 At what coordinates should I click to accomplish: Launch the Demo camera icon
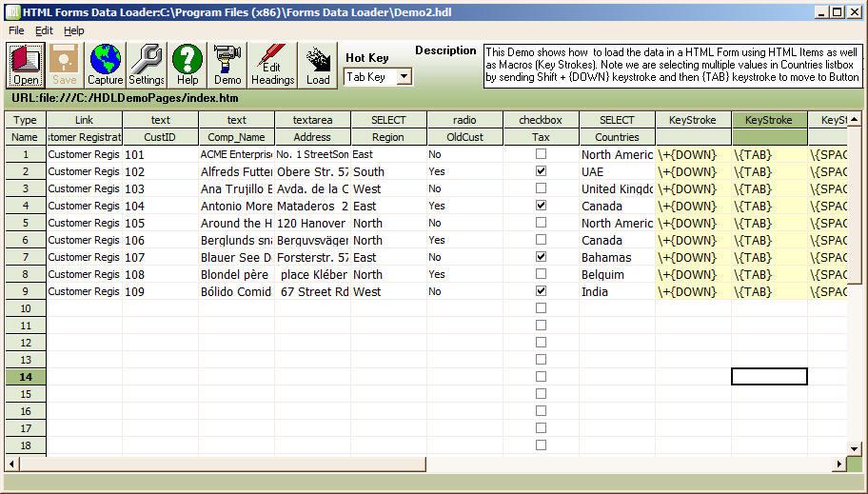[x=227, y=65]
